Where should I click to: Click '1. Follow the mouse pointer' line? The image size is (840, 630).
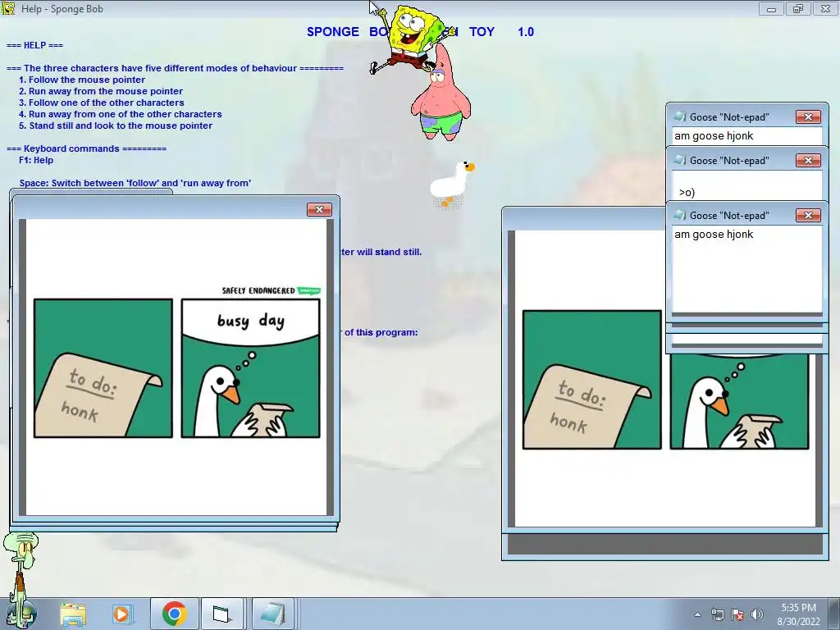pyautogui.click(x=82, y=80)
